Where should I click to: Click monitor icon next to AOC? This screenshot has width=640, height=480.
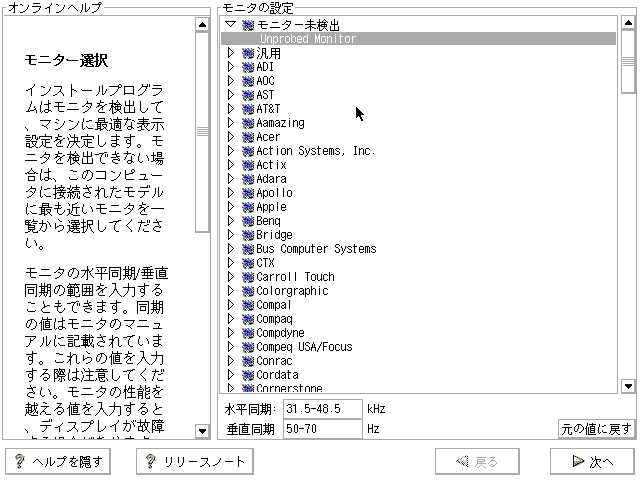click(x=248, y=81)
